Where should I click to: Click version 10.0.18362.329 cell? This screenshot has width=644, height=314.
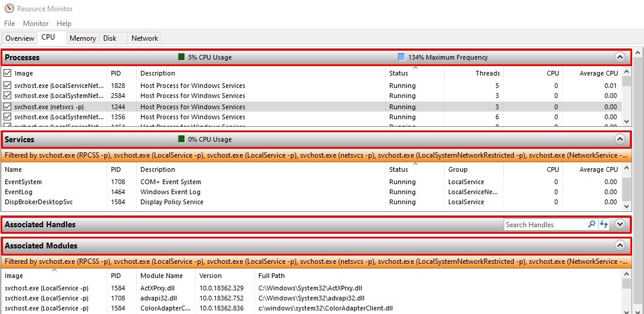220,288
